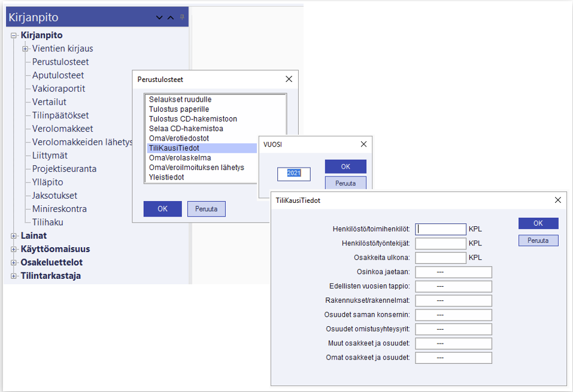Close the Perustulosteet dialog with X
Screen dimensions: 573x392
(x=289, y=79)
